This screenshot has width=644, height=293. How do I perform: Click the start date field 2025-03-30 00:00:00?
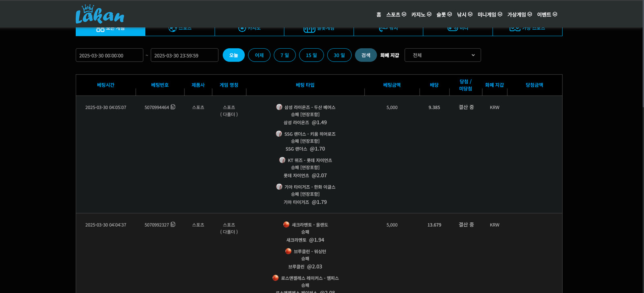[109, 55]
